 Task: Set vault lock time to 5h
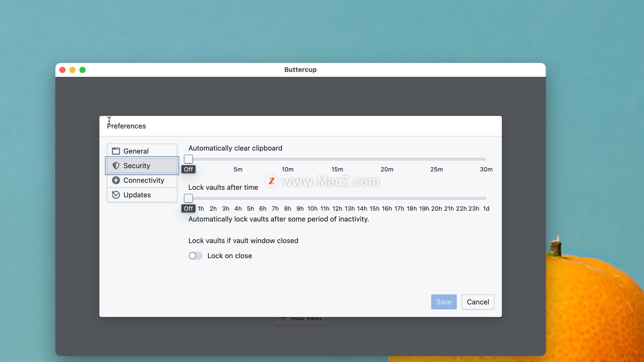(250, 208)
